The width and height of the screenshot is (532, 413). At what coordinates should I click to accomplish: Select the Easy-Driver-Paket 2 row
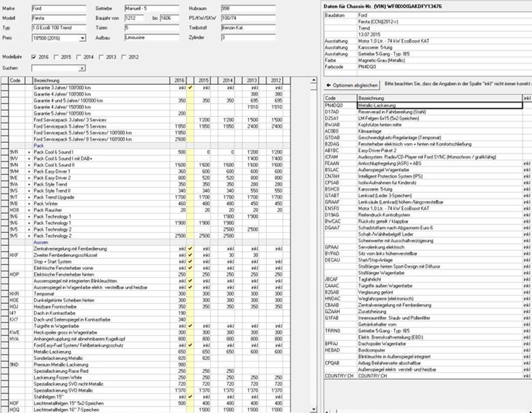tap(427, 151)
